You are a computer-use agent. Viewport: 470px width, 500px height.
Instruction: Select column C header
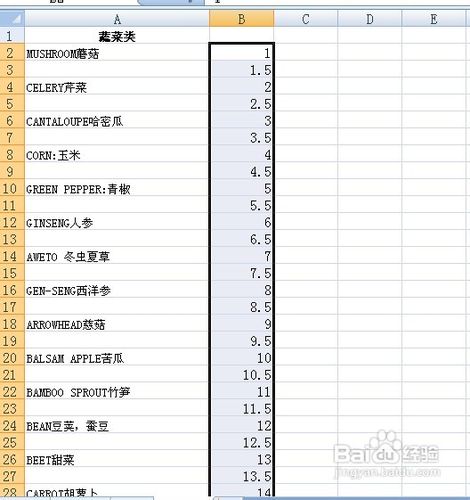(306, 19)
